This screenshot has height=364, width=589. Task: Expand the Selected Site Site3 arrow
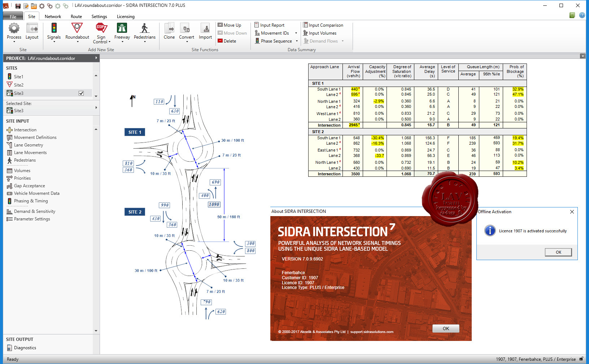tap(96, 108)
